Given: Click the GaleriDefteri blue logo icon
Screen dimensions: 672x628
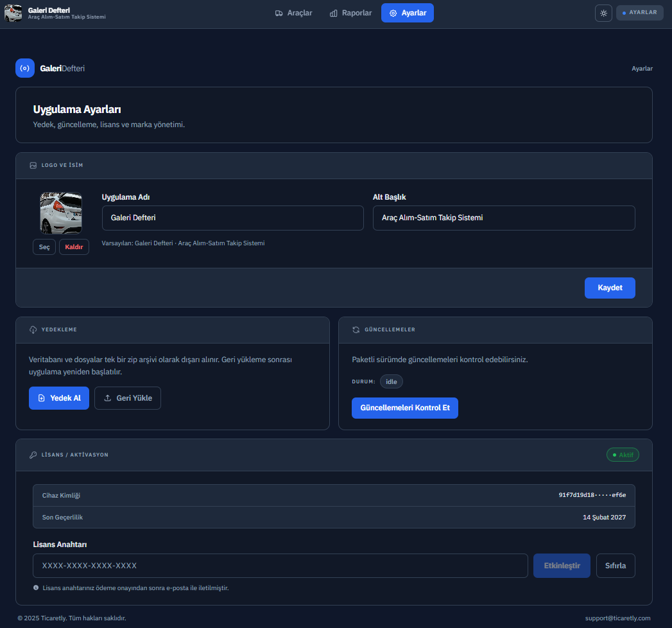Looking at the screenshot, I should (25, 68).
